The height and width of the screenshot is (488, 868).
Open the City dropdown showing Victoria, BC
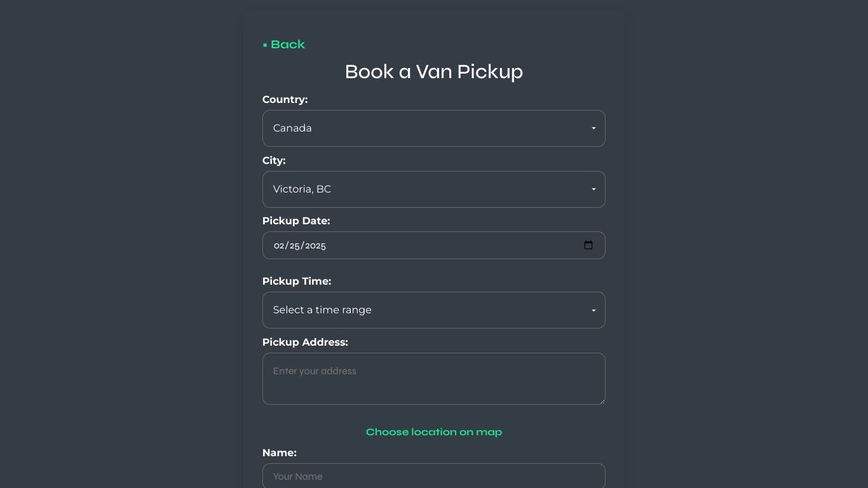tap(433, 189)
